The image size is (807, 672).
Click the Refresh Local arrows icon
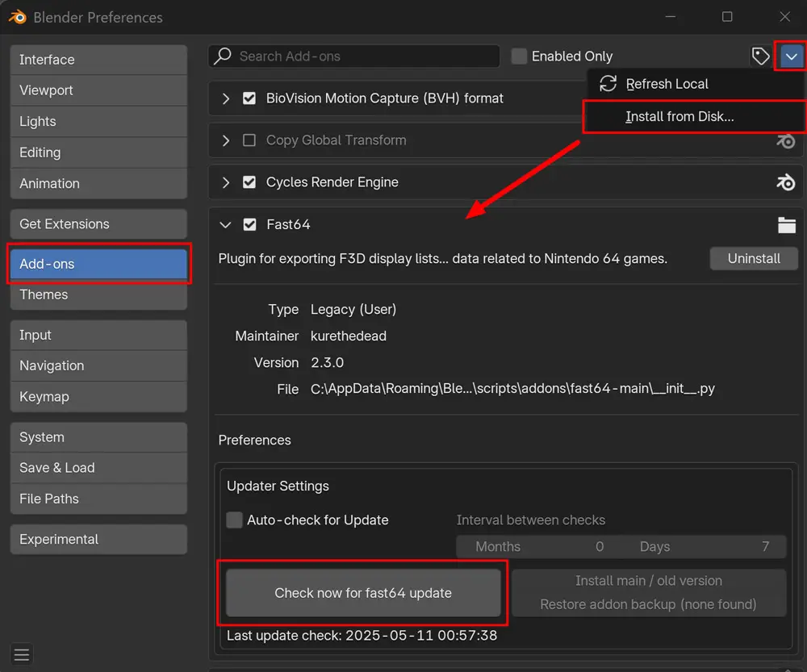tap(608, 83)
